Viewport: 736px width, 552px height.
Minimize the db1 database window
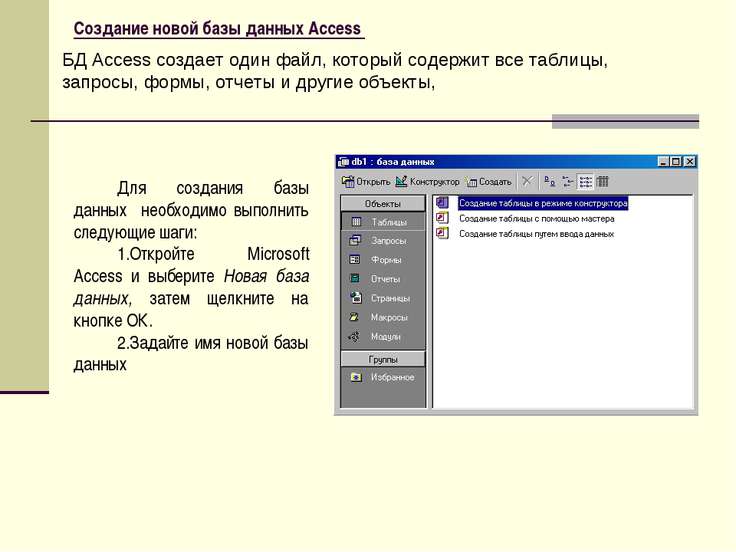(x=663, y=162)
